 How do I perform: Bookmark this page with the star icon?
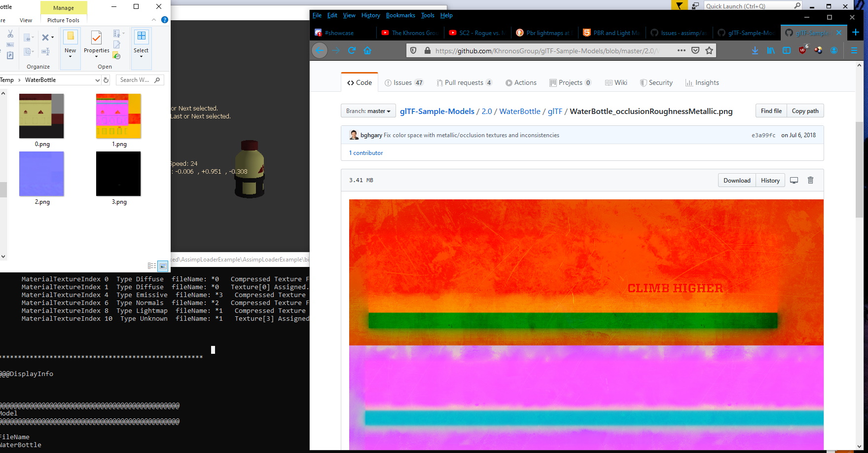709,50
